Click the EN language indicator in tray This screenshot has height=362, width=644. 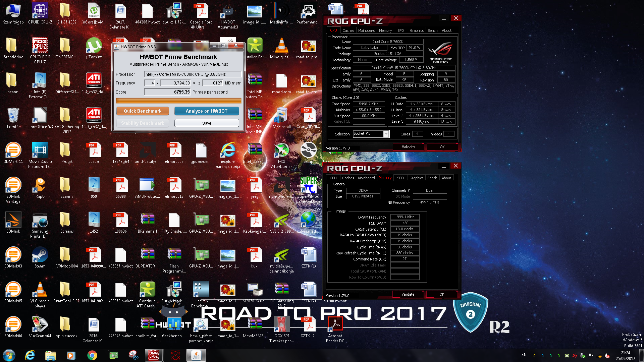(524, 355)
